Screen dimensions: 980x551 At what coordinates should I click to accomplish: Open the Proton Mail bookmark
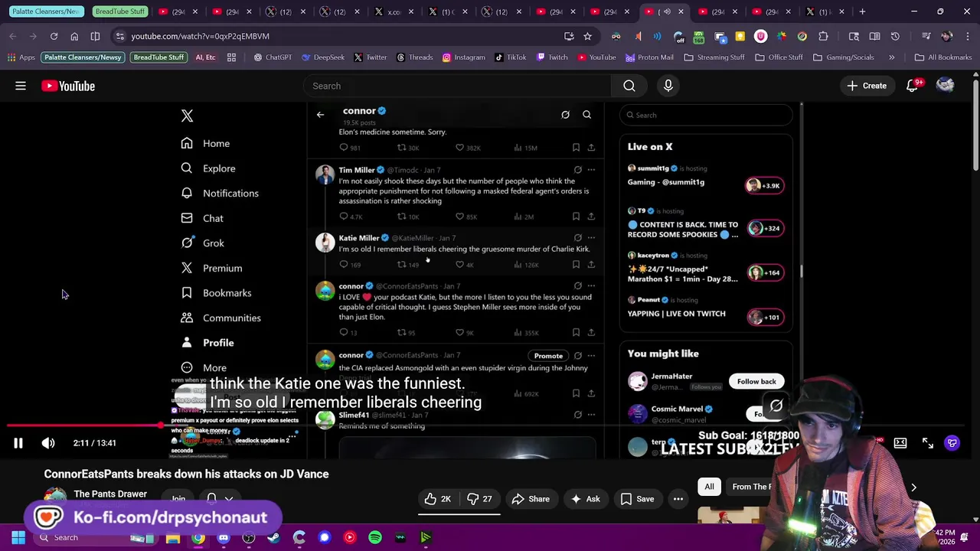point(649,57)
